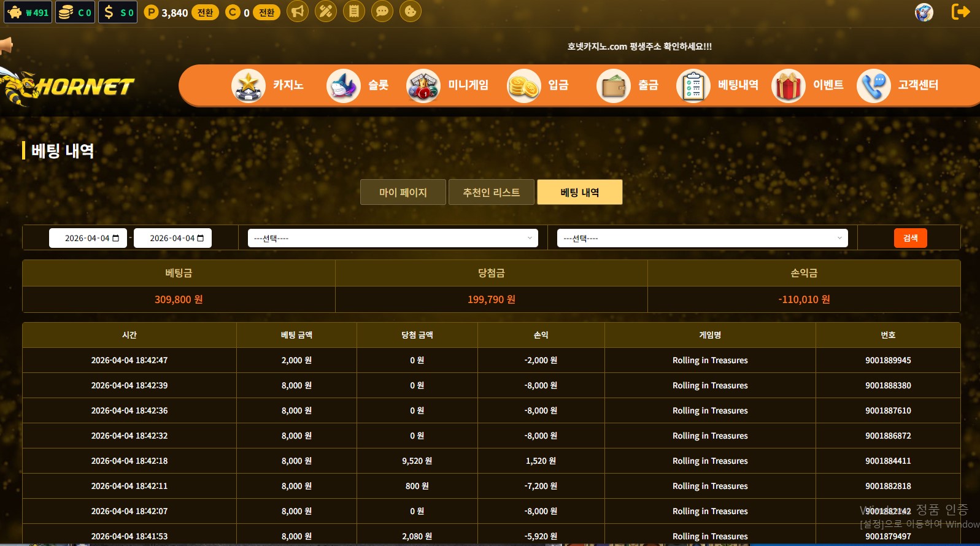
Task: Open the receipt list icon in top bar
Action: click(354, 12)
